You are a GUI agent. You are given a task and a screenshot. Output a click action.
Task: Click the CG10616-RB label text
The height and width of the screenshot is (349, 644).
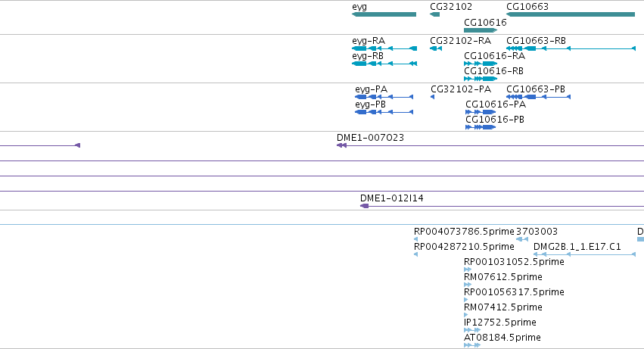493,71
